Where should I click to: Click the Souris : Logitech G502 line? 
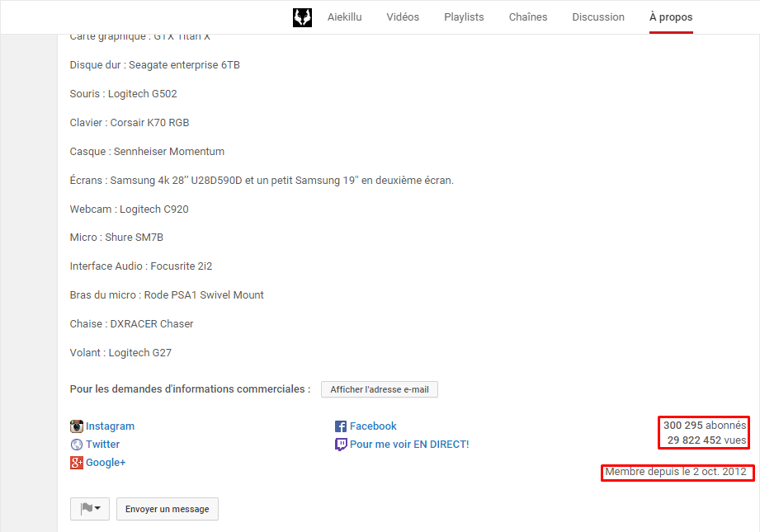(123, 94)
